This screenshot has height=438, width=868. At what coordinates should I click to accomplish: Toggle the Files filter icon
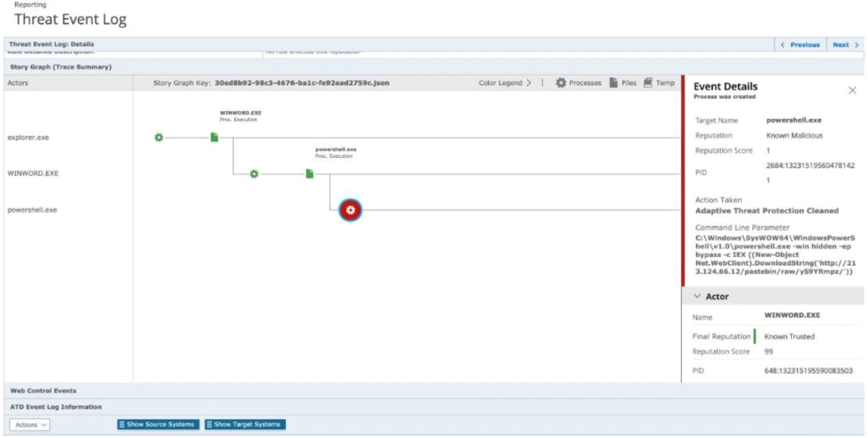pyautogui.click(x=614, y=83)
